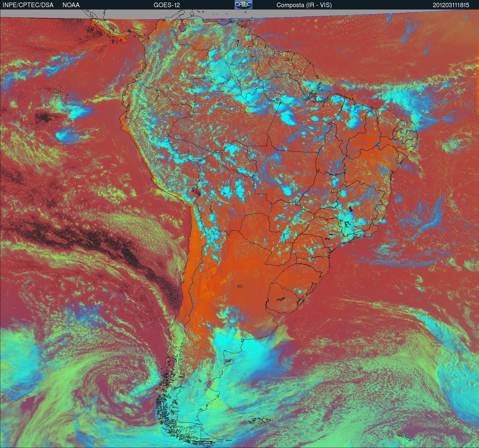The height and width of the screenshot is (448, 479).
Task: Click the CPTEC logo in the header
Action: (x=243, y=5)
